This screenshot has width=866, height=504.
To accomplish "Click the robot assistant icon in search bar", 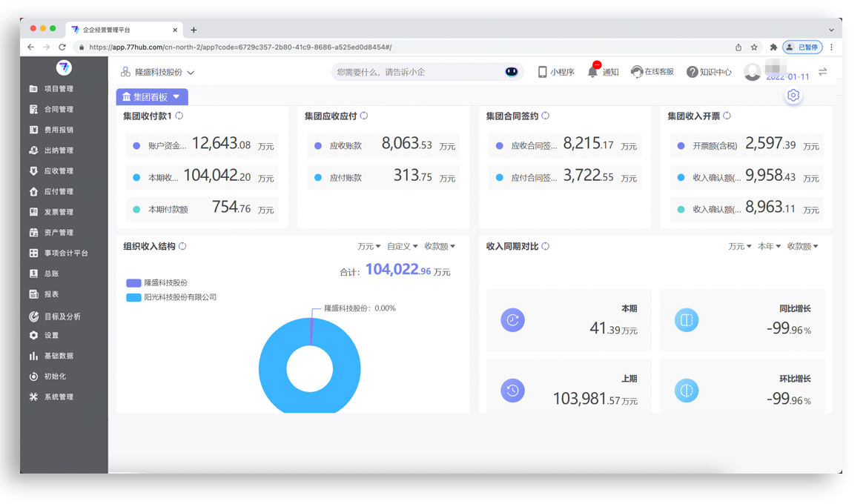I will click(x=512, y=72).
